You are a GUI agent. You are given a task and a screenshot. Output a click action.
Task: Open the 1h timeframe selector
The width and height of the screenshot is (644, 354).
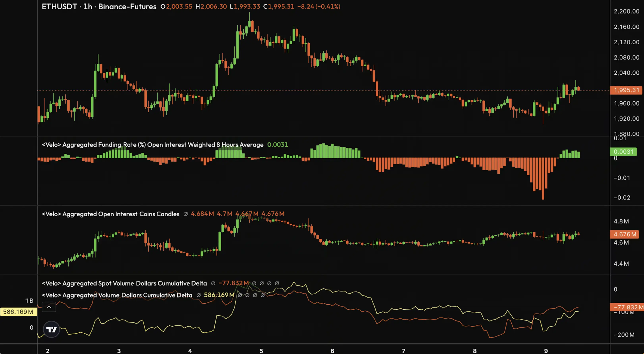click(x=88, y=7)
